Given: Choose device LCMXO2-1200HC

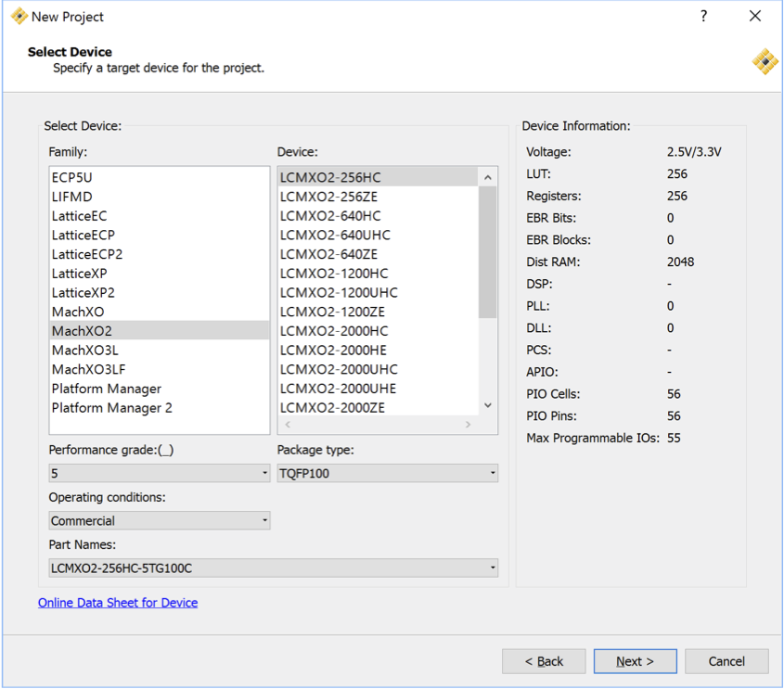Looking at the screenshot, I should click(x=378, y=274).
